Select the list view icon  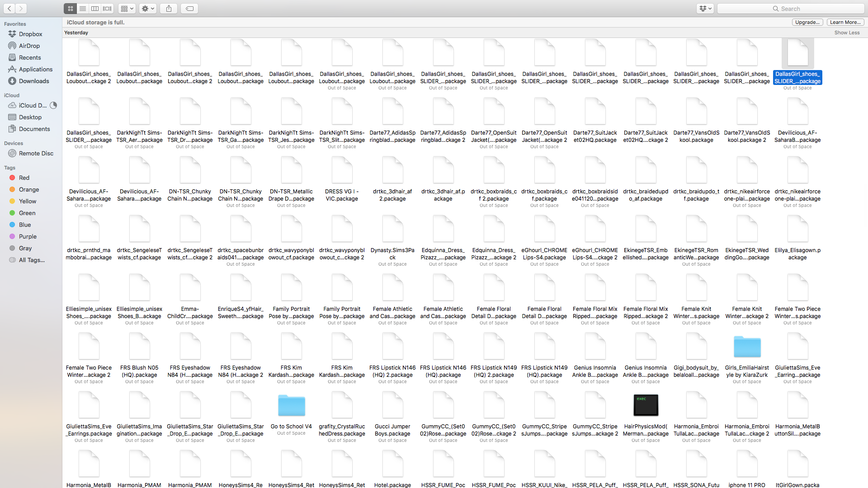83,8
